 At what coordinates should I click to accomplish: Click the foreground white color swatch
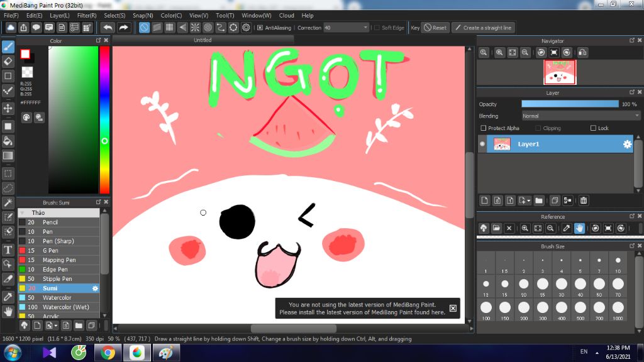pyautogui.click(x=25, y=54)
